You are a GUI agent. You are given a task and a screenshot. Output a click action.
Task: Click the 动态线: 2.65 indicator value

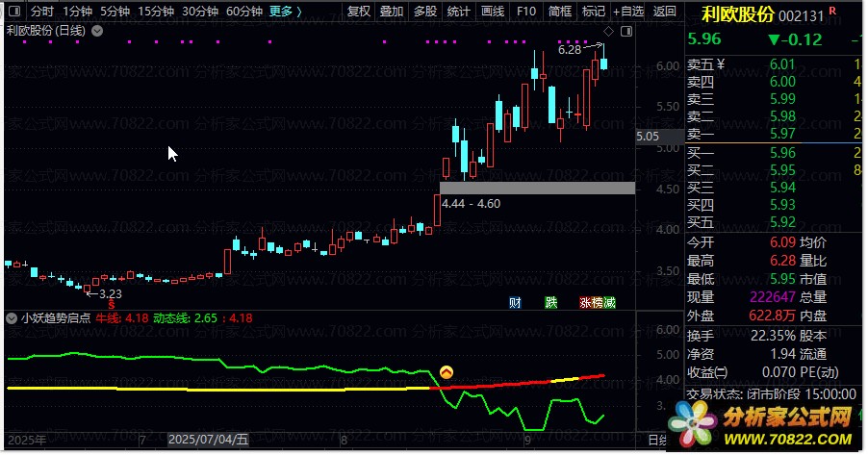185,318
